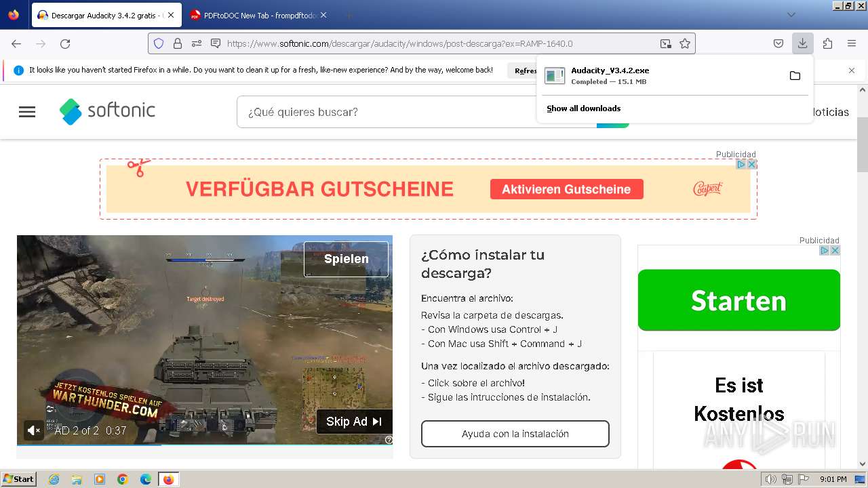Go back to the previous page
The width and height of the screenshot is (868, 488).
[16, 43]
